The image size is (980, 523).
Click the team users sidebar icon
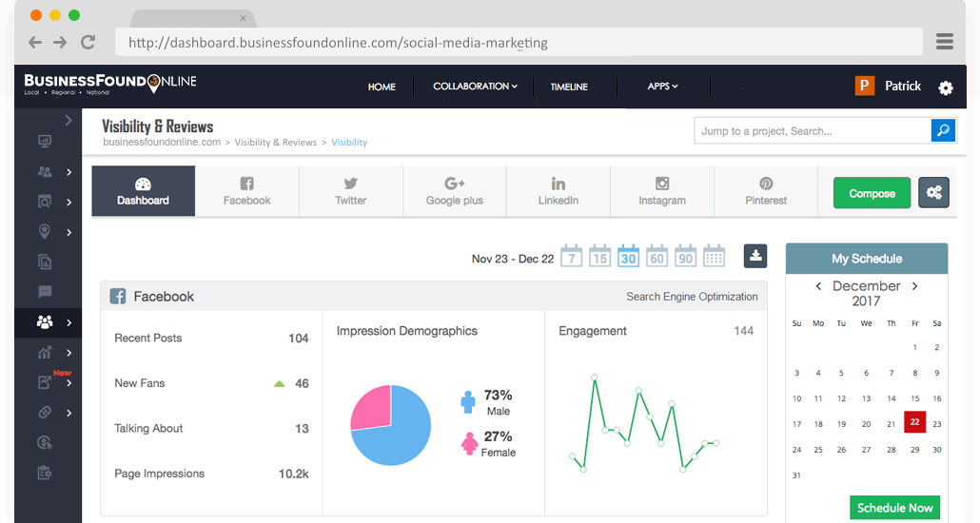coord(45,172)
